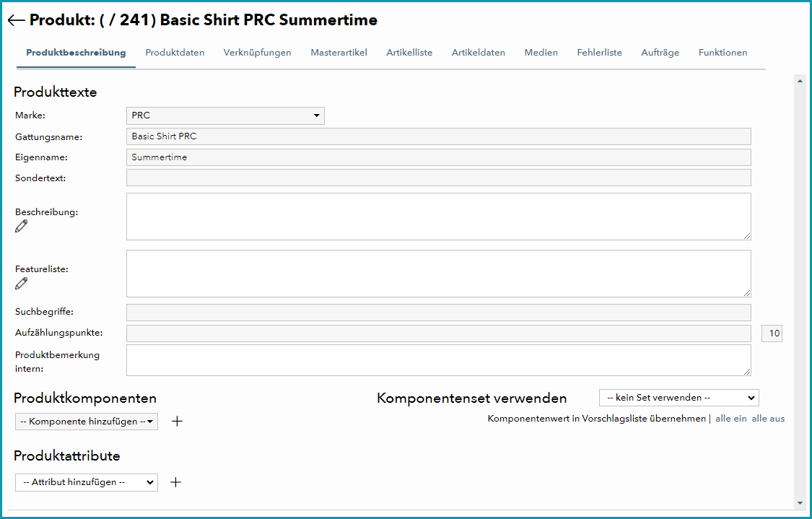This screenshot has width=812, height=519.
Task: Click the Eigenname field containing Summertime
Action: click(439, 157)
